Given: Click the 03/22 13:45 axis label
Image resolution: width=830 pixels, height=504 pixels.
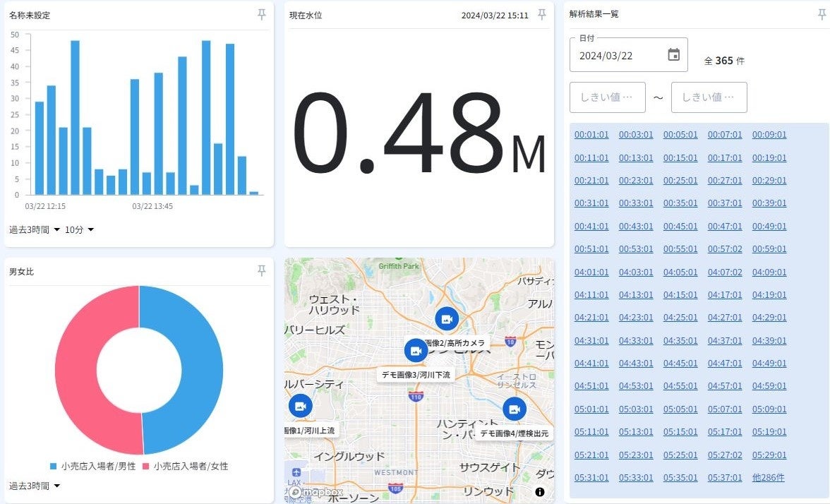Looking at the screenshot, I should (x=152, y=206).
